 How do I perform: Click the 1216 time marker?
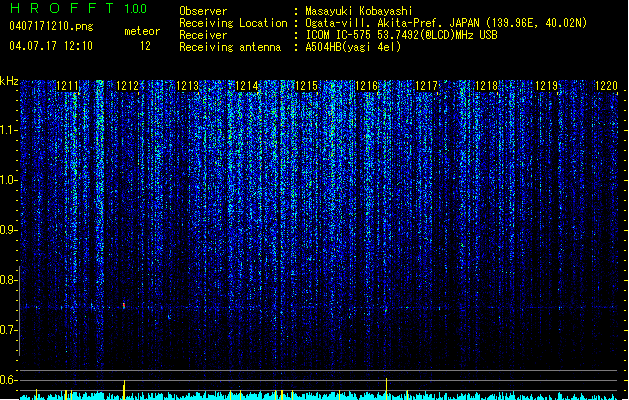(x=367, y=86)
